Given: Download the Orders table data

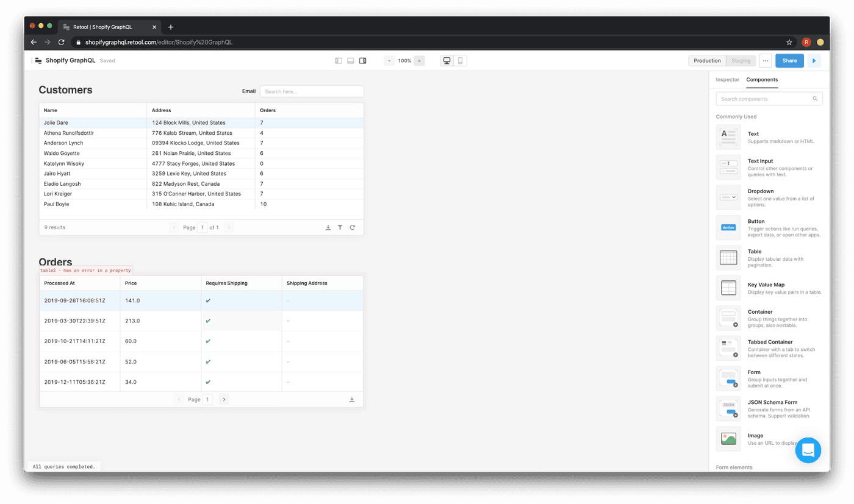Looking at the screenshot, I should point(352,400).
